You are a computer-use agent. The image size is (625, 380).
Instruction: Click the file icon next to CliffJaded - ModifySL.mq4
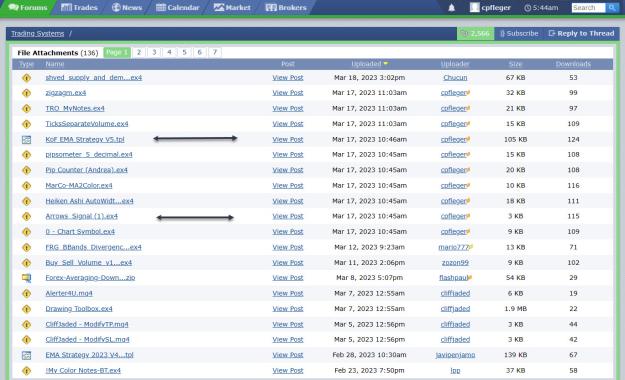(26, 340)
